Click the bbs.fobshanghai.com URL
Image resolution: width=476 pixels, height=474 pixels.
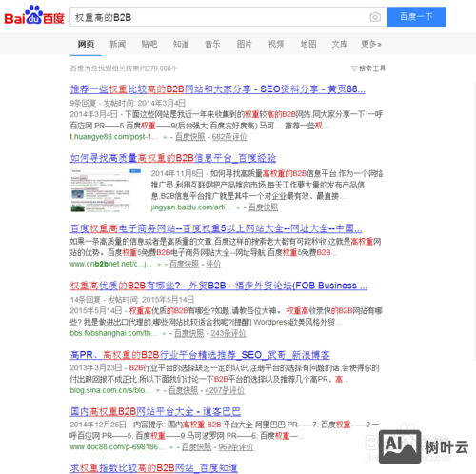coord(113,333)
